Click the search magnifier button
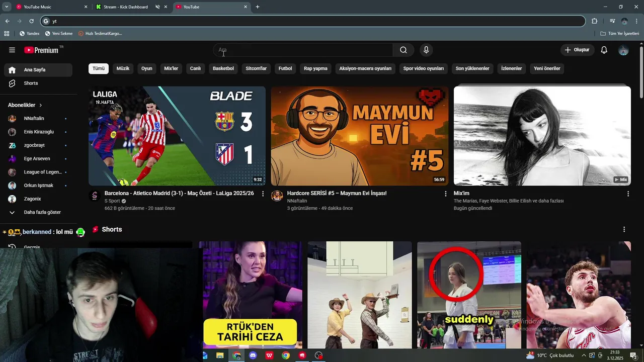Screen dimensions: 644x362 coord(404,50)
